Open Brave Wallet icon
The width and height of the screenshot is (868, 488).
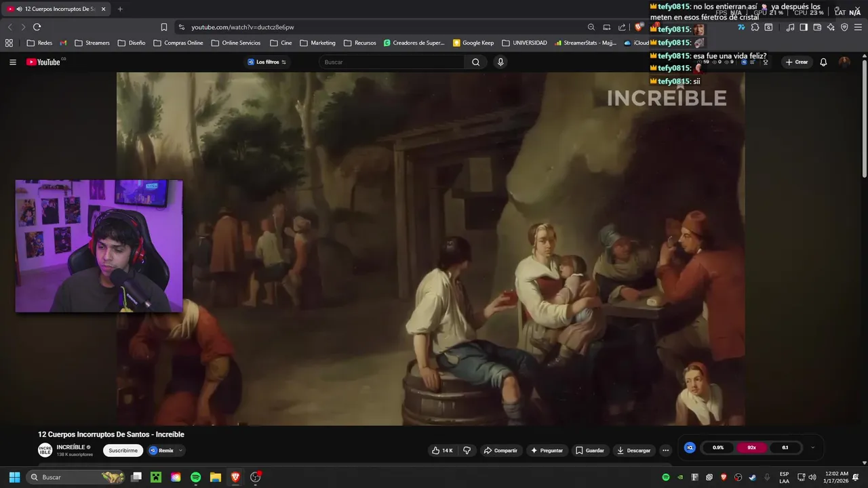point(817,27)
